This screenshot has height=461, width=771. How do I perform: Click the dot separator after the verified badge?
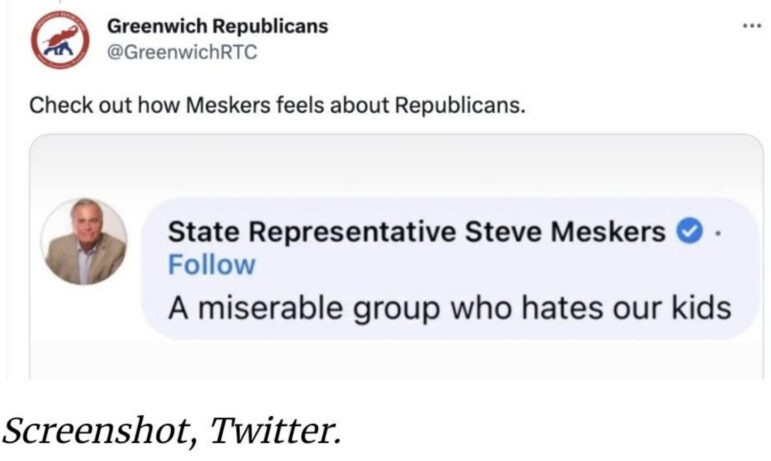(x=718, y=234)
